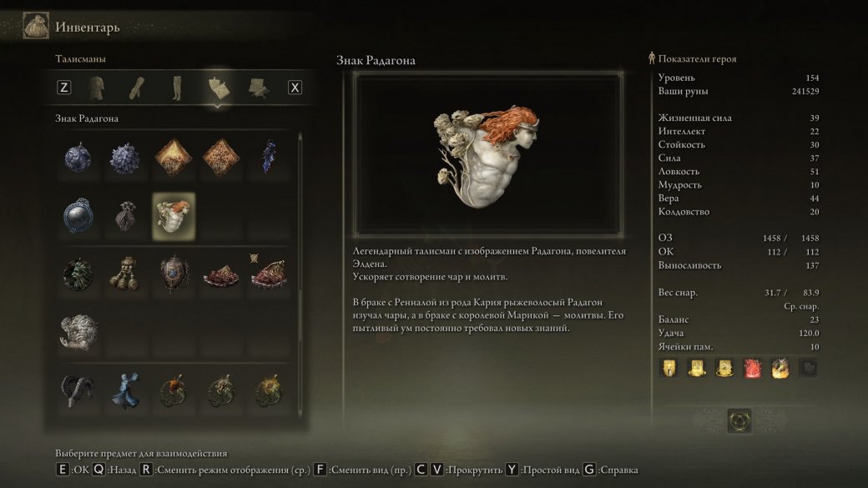Select the ram horn talisman
This screenshot has width=868, height=488.
pyautogui.click(x=78, y=391)
